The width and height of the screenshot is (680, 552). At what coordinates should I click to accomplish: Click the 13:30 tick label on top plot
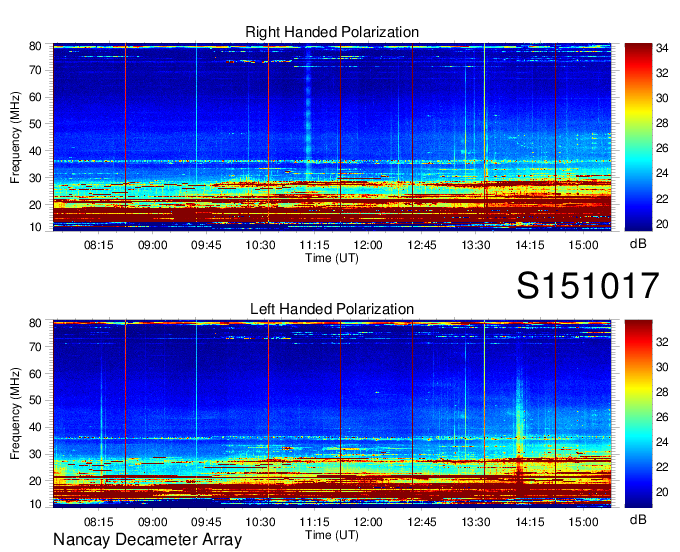[x=476, y=245]
